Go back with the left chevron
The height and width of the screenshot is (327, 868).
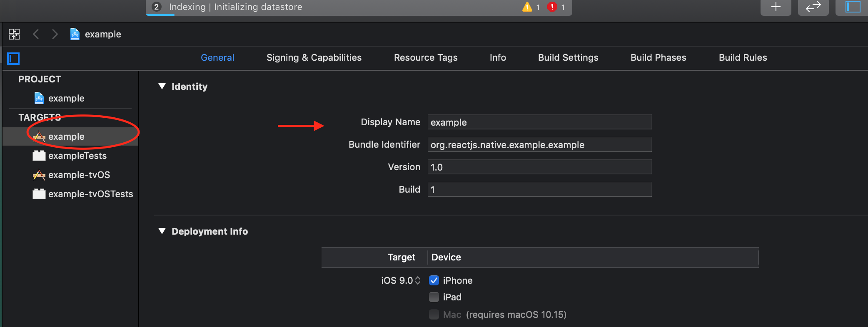pyautogui.click(x=36, y=34)
